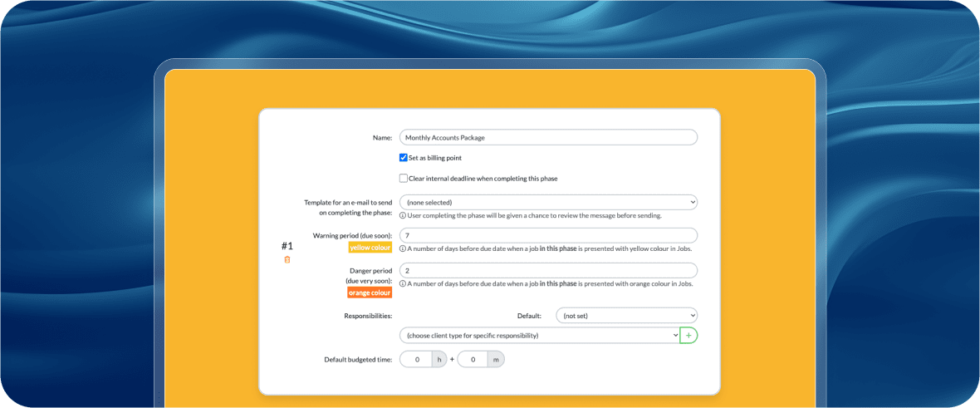The width and height of the screenshot is (980, 408).
Task: Click the 'yellow colour' badge
Action: (370, 248)
